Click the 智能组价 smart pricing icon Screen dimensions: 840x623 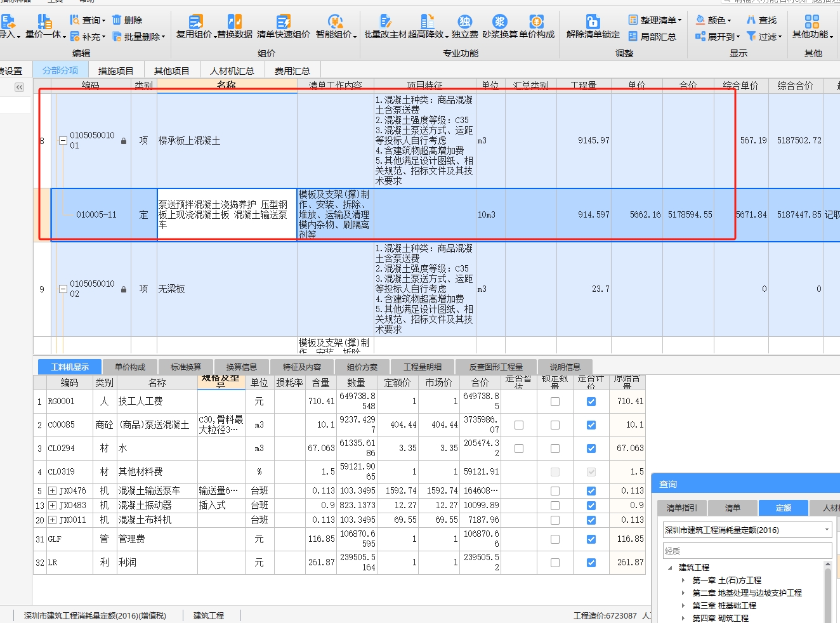(x=335, y=22)
